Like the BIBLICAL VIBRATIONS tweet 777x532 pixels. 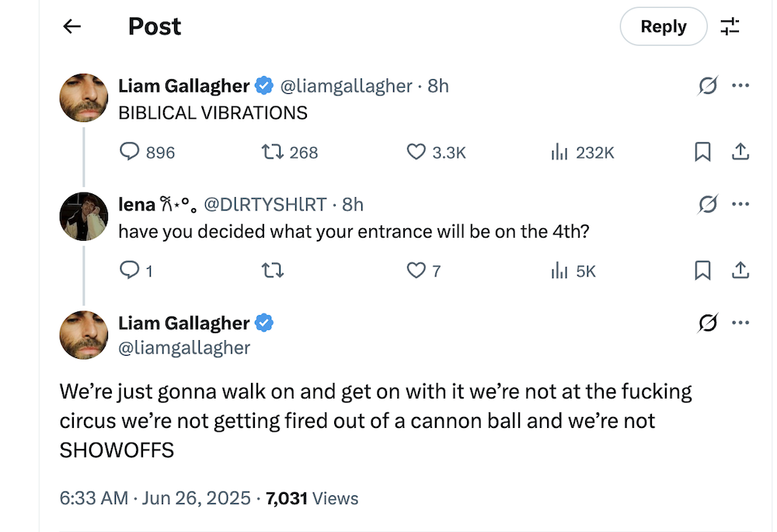pyautogui.click(x=416, y=152)
